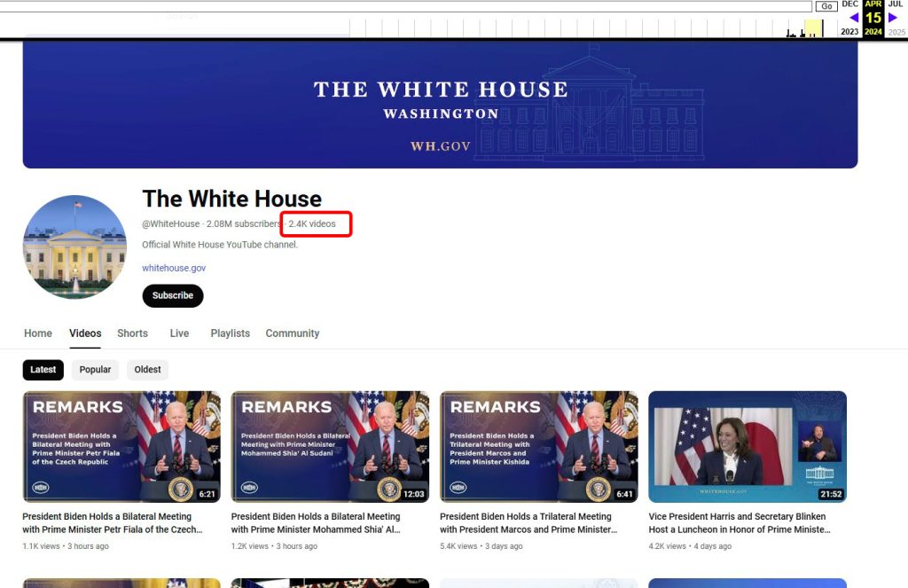Click the 2.08M subscribers text

coord(244,223)
